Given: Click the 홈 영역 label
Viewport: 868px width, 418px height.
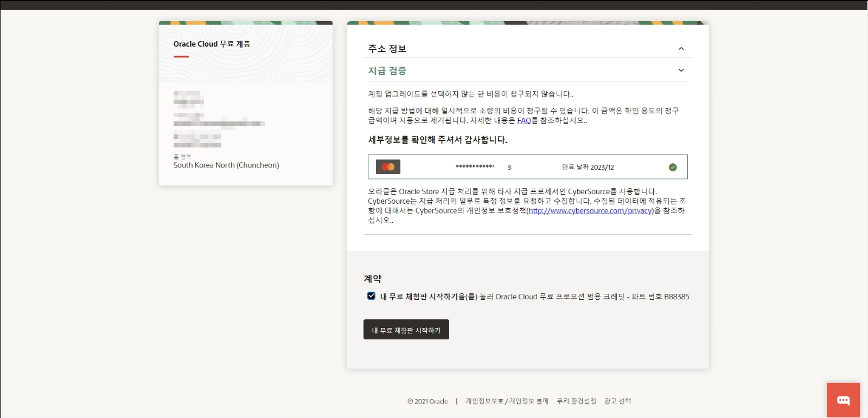Looking at the screenshot, I should click(182, 157).
